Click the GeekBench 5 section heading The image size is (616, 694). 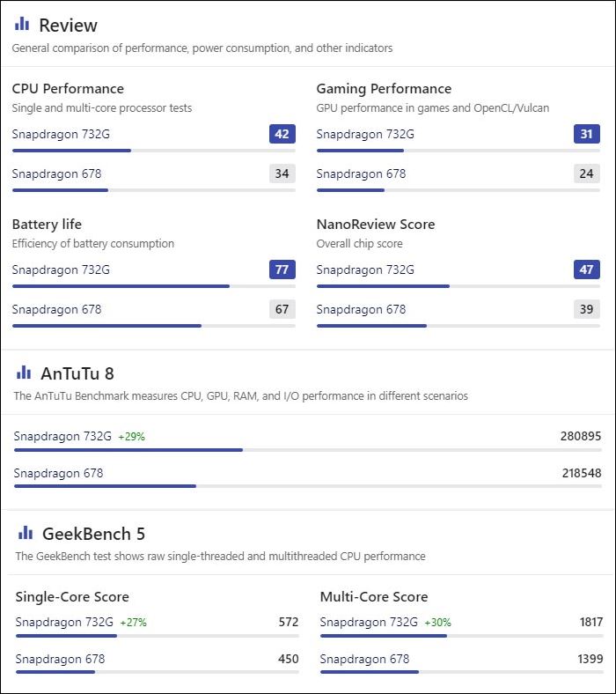pyautogui.click(x=93, y=534)
